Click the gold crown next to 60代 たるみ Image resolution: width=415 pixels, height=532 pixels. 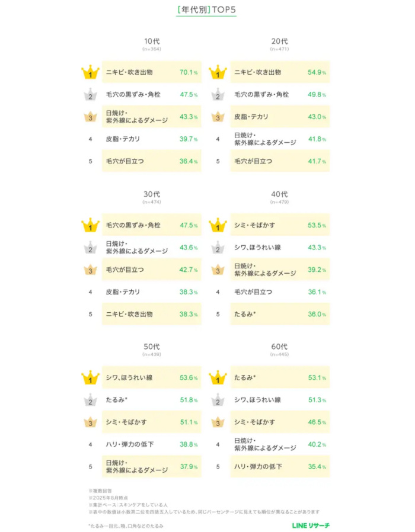218,378
